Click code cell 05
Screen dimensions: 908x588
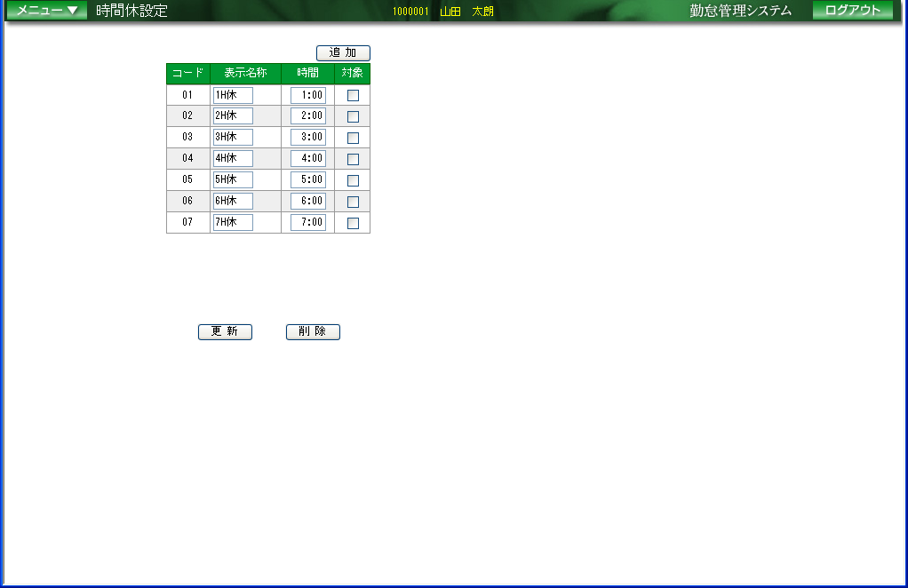tap(187, 179)
